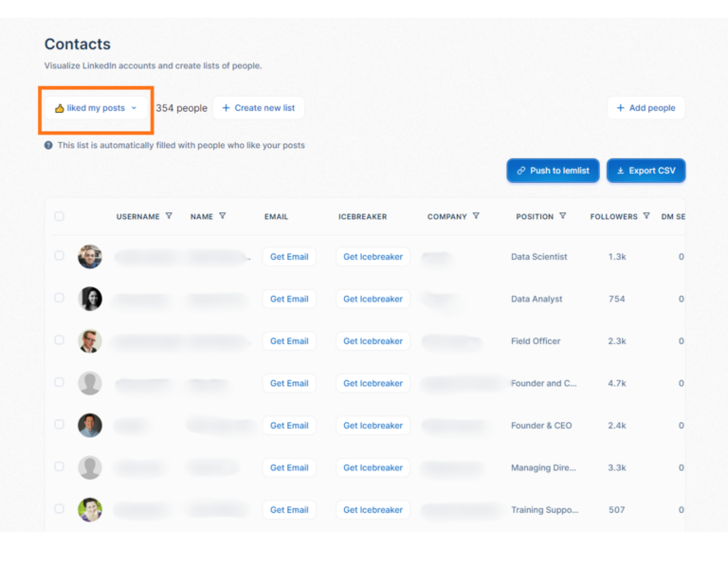This screenshot has height=567, width=728.
Task: Get Icebreaker for the Training Support contact
Action: [x=373, y=510]
